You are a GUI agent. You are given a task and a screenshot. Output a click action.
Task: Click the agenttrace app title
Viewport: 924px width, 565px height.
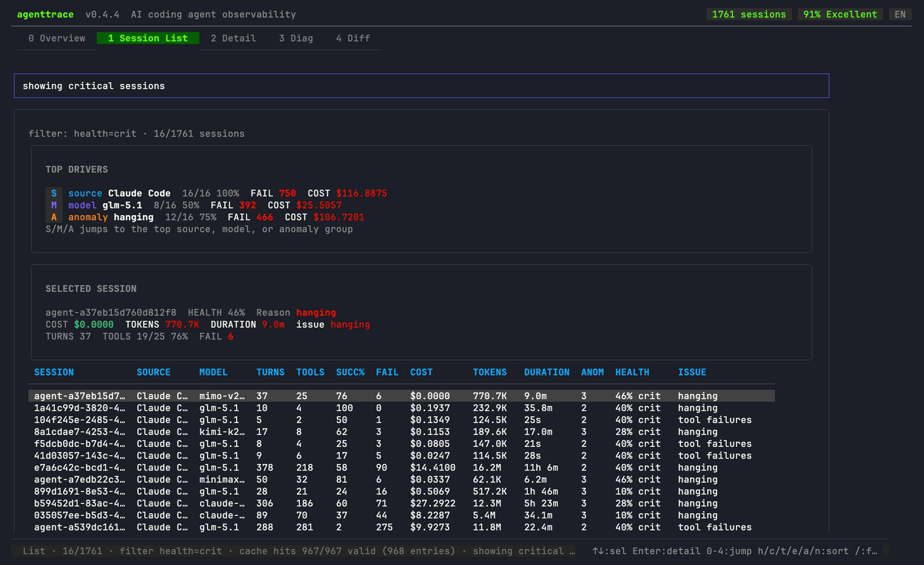pyautogui.click(x=45, y=14)
